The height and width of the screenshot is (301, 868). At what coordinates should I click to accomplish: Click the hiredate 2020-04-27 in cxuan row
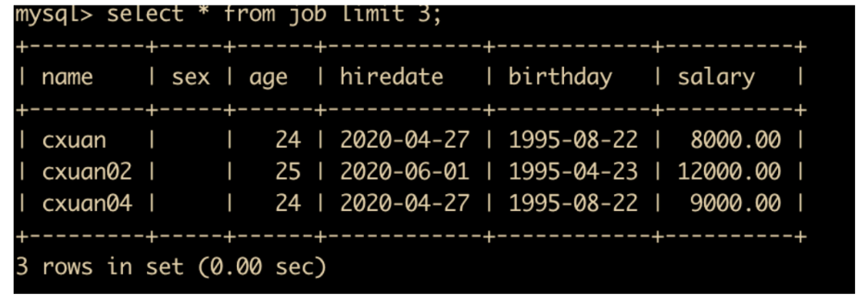point(404,140)
